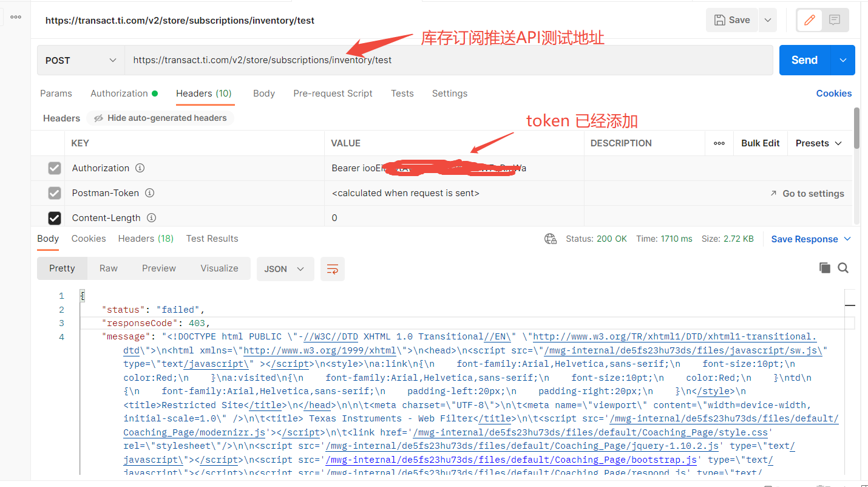Image resolution: width=868 pixels, height=487 pixels.
Task: Switch response view to Pretty
Action: pyautogui.click(x=62, y=268)
